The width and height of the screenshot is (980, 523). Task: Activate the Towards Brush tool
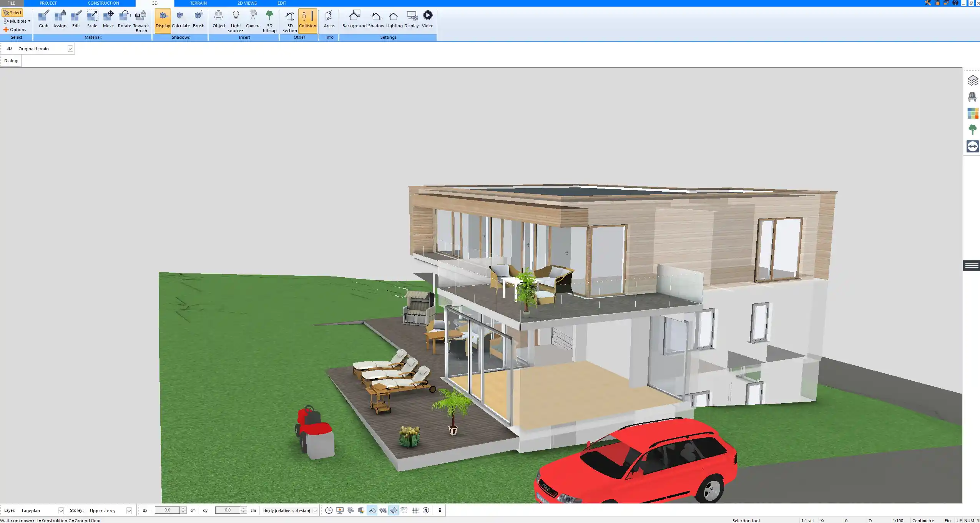coord(141,22)
